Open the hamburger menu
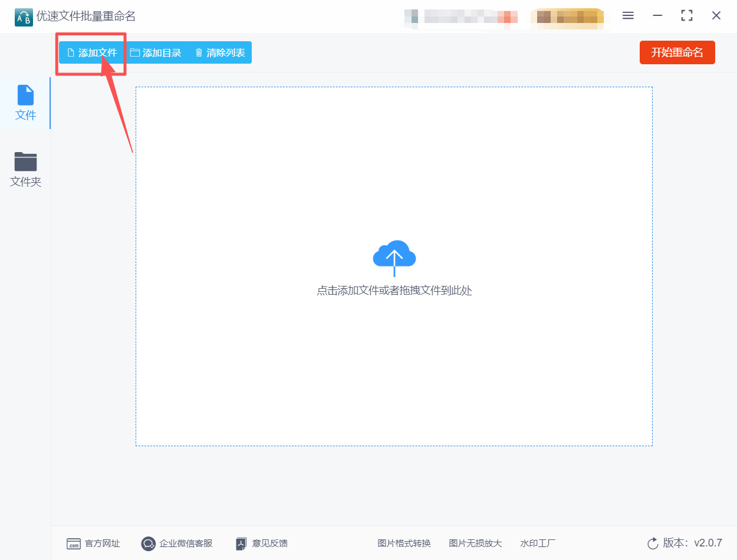Screen dimensions: 737x560 point(627,15)
